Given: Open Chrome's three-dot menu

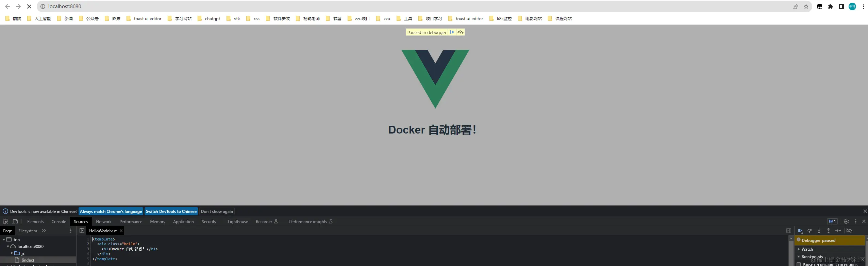Looking at the screenshot, I should (x=863, y=6).
